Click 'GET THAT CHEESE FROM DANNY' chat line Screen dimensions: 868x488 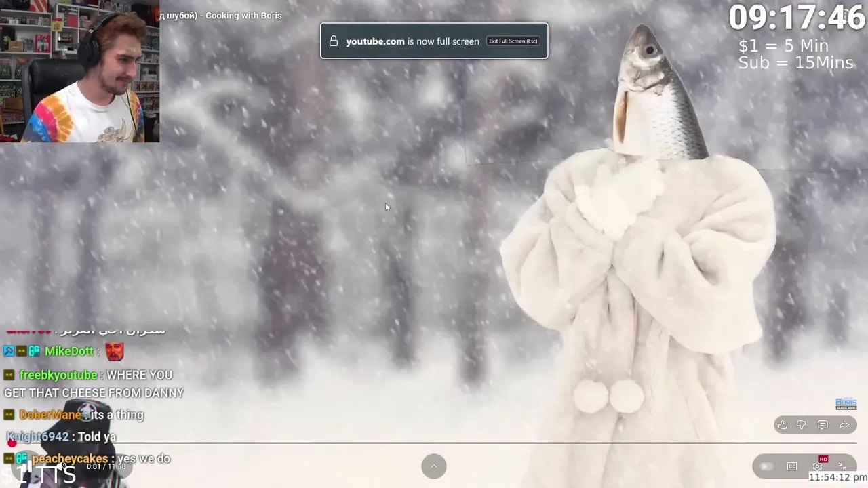click(x=94, y=393)
